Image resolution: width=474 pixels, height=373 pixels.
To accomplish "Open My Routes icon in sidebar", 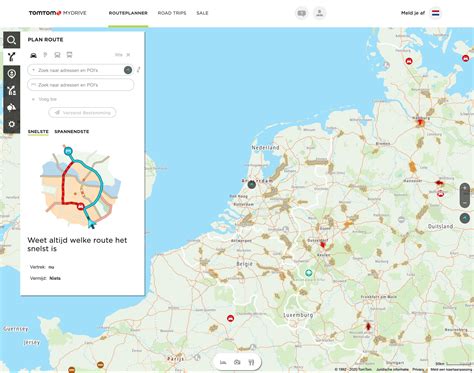I will tap(12, 90).
